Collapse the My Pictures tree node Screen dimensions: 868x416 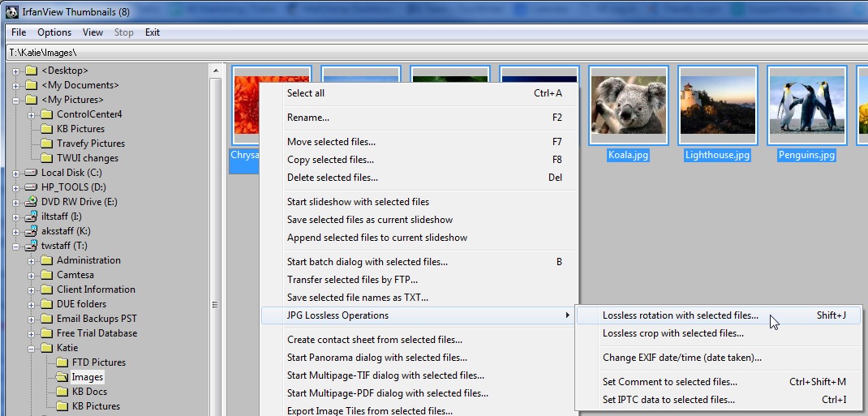17,100
